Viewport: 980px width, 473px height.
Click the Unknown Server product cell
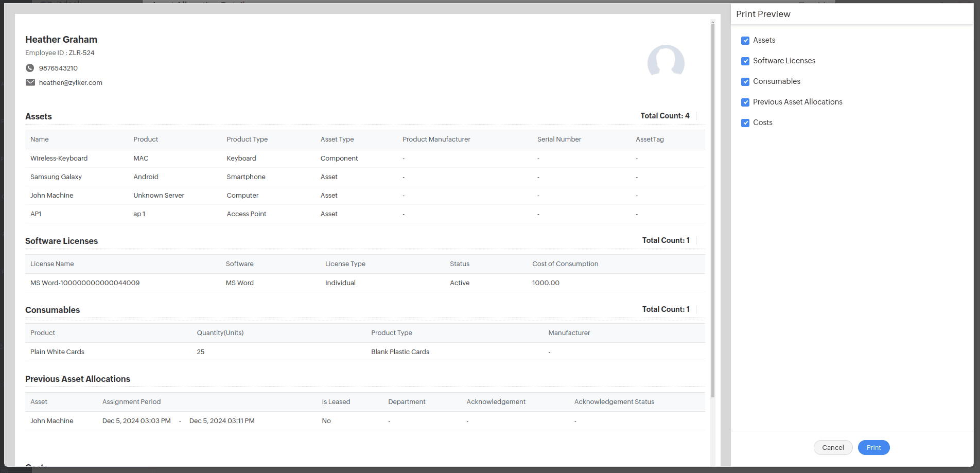click(x=159, y=196)
